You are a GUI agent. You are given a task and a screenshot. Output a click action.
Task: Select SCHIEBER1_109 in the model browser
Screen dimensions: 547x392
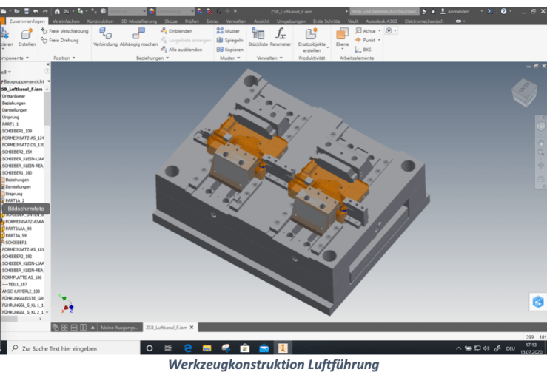[x=17, y=131]
